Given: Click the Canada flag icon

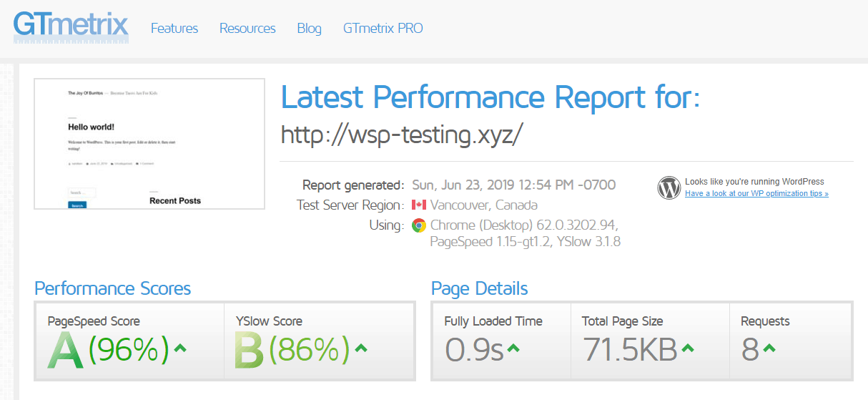Looking at the screenshot, I should tap(419, 205).
